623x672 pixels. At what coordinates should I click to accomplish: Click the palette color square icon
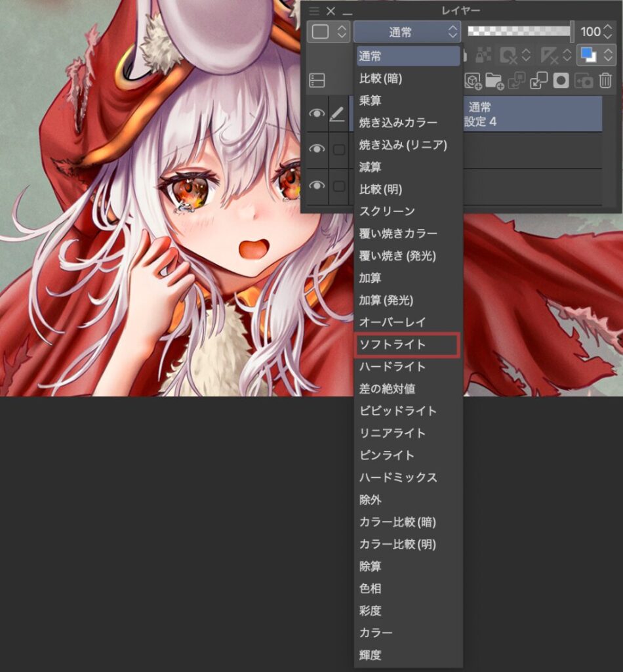[320, 31]
